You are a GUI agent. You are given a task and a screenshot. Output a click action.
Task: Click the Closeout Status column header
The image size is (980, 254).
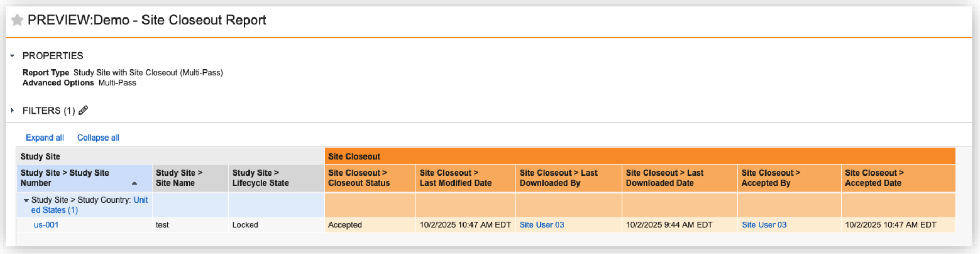359,178
